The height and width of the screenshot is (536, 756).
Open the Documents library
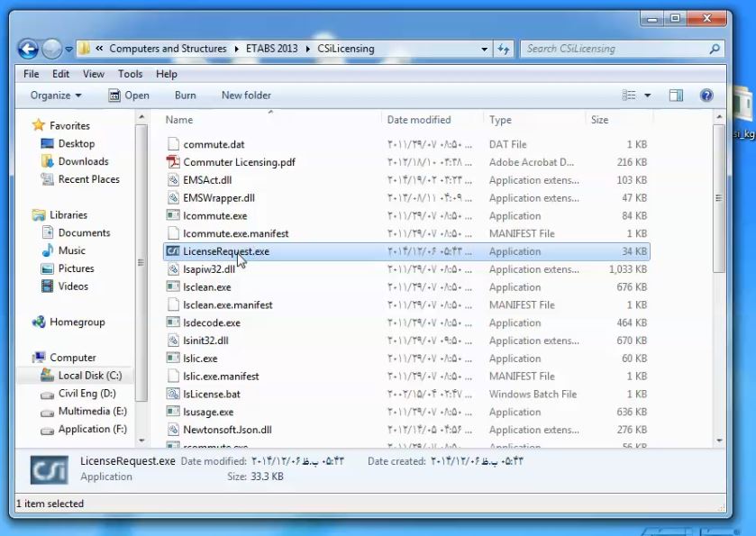pos(85,232)
